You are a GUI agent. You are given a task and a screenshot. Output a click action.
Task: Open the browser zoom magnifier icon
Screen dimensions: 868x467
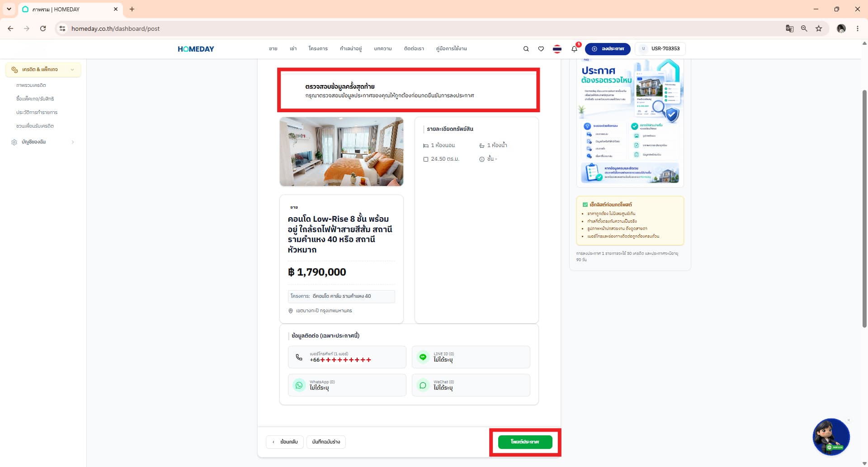[x=804, y=29]
